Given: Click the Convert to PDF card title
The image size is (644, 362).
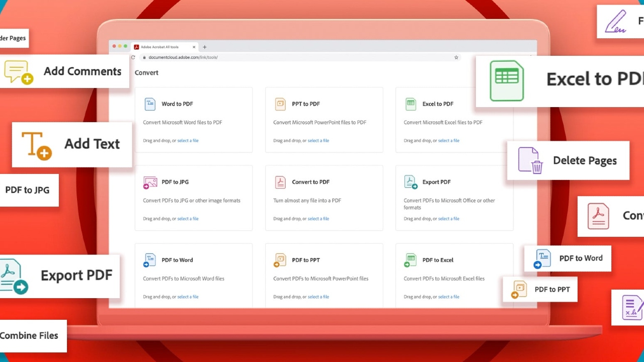Looking at the screenshot, I should 311,182.
